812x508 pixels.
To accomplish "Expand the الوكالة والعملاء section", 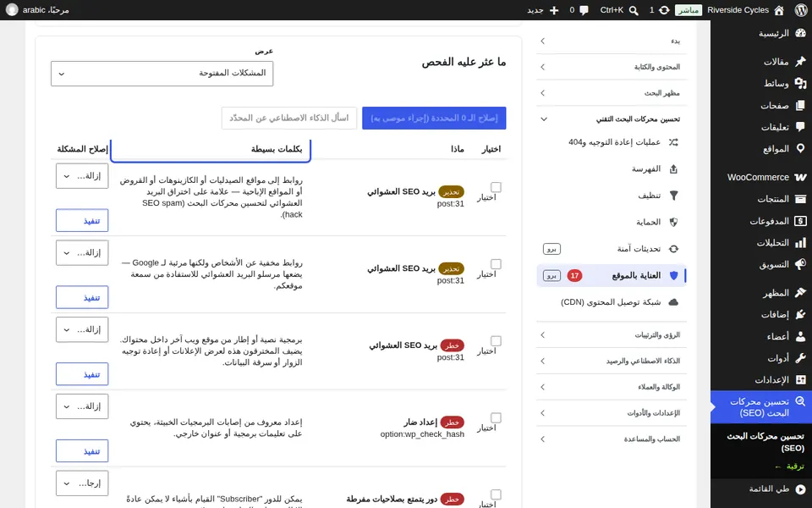I will (612, 387).
